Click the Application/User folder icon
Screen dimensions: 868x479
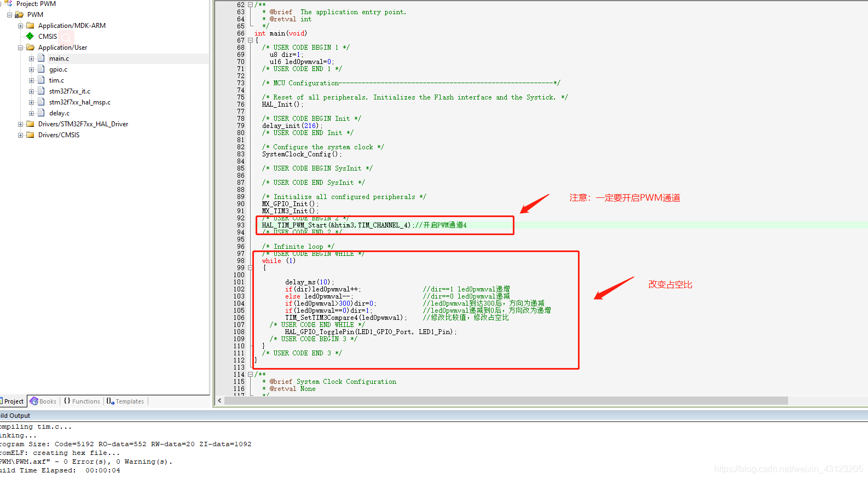pos(30,47)
